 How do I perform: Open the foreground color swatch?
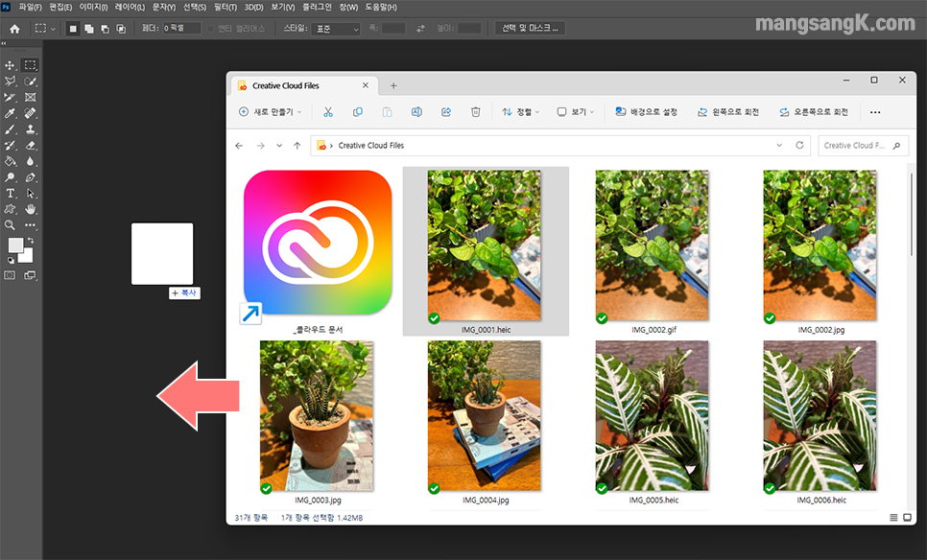click(x=15, y=245)
